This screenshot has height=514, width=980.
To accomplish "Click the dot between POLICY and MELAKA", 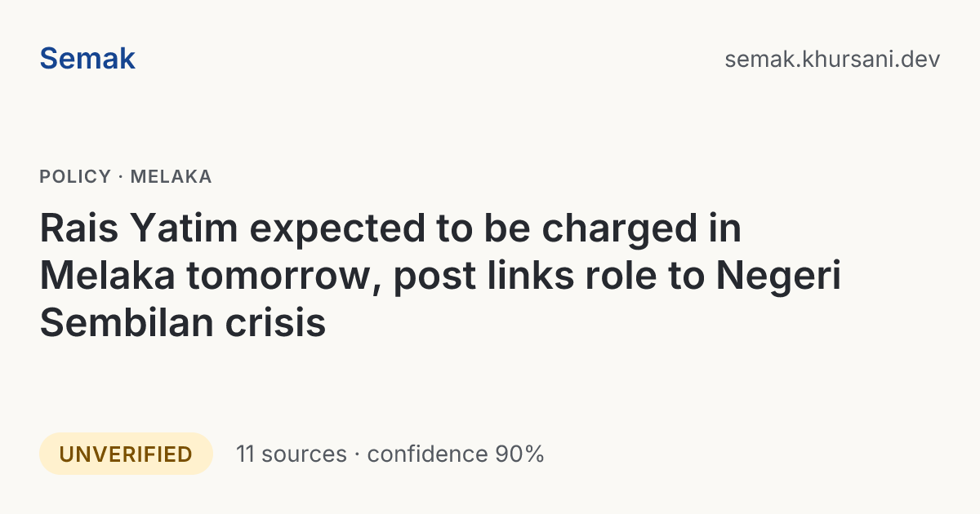I will [x=121, y=176].
